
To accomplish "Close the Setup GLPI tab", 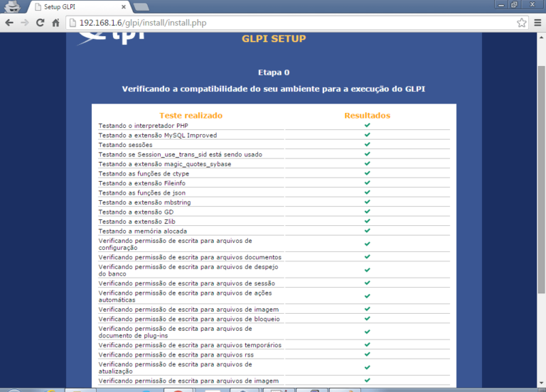I will (124, 6).
